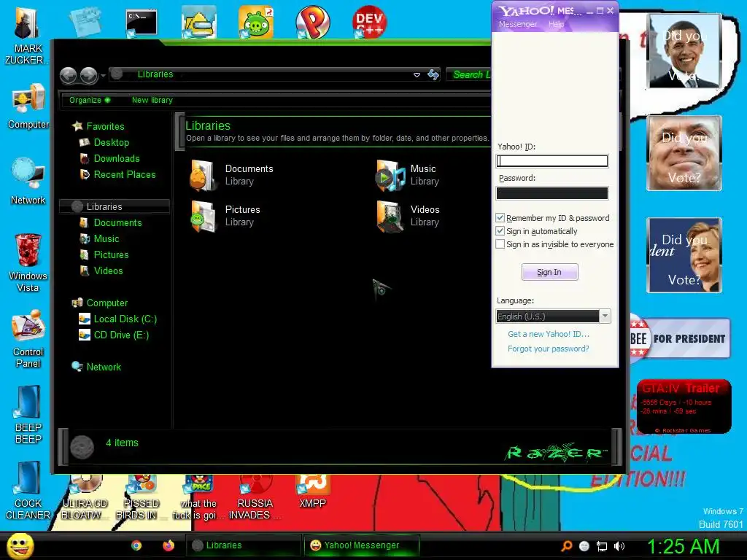This screenshot has width=747, height=560.
Task: Click the Yahoo! ID input field
Action: pos(551,161)
